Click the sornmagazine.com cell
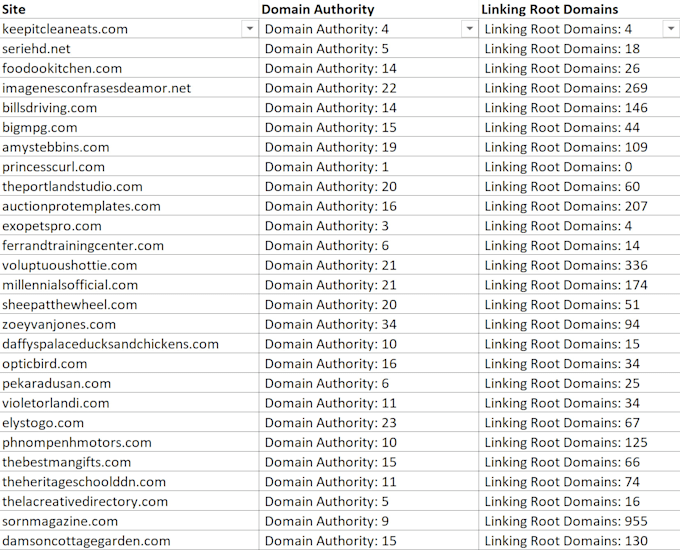This screenshot has height=550, width=680. 129,521
